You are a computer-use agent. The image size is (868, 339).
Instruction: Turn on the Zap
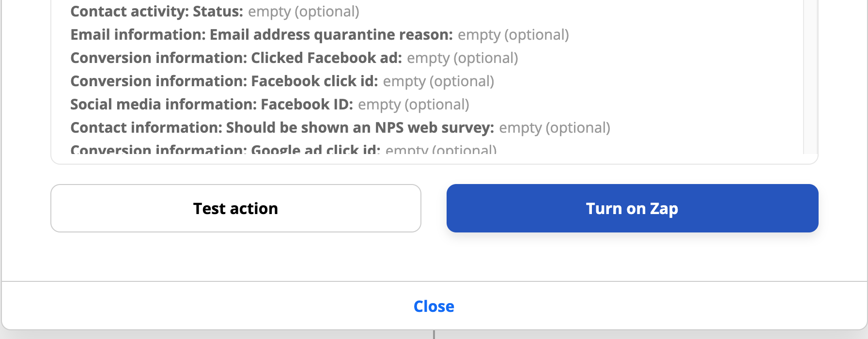[632, 208]
